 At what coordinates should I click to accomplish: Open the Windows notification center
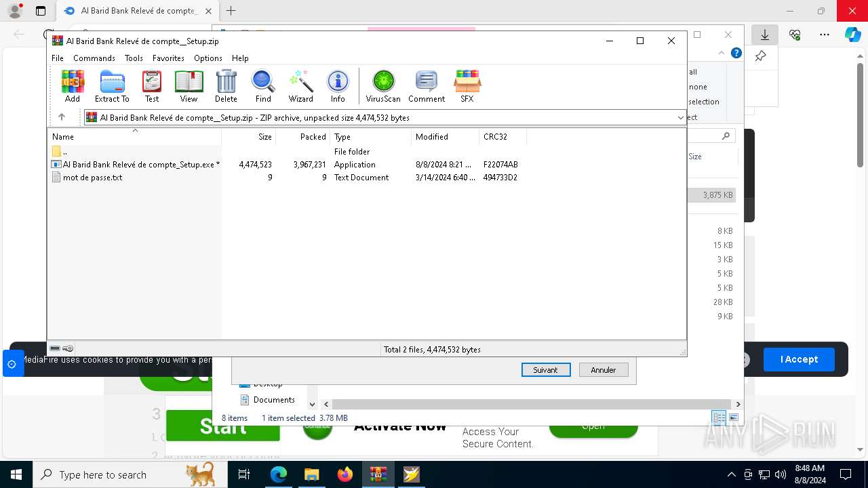click(846, 474)
